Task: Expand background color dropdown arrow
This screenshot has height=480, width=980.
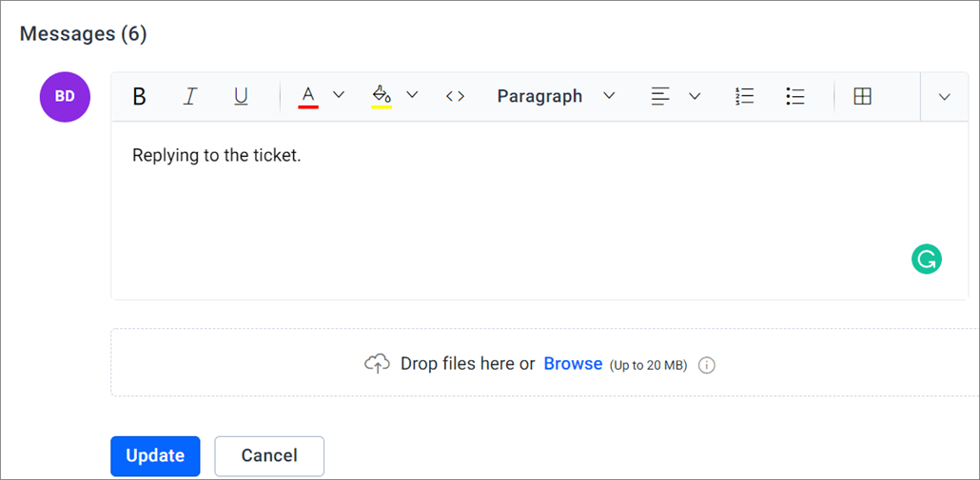Action: (412, 95)
